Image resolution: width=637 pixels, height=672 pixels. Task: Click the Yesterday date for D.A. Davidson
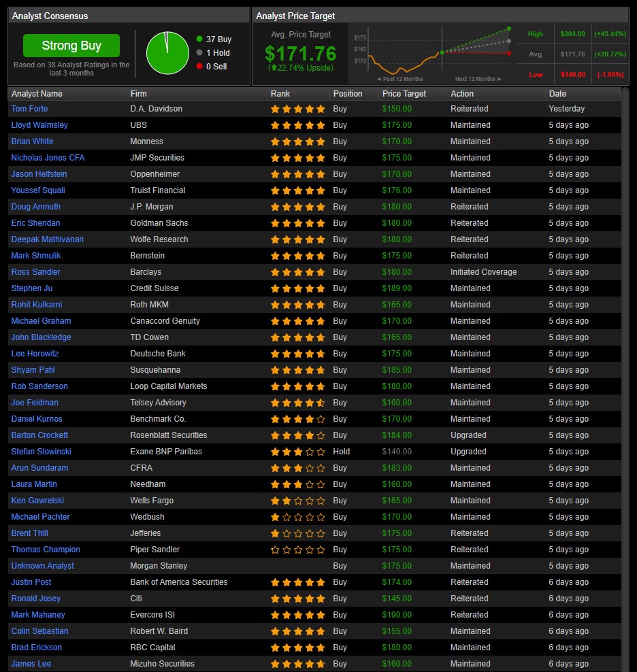(567, 109)
